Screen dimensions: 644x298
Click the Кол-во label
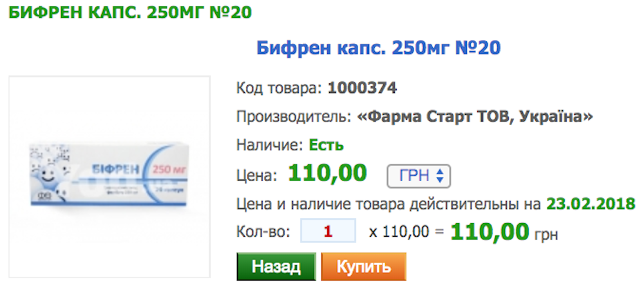pos(263,232)
